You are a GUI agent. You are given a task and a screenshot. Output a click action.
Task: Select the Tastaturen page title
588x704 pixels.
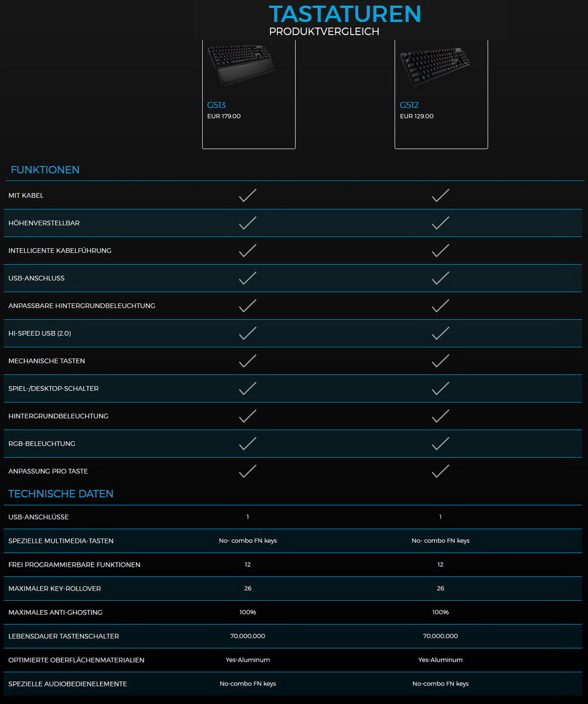tap(345, 14)
